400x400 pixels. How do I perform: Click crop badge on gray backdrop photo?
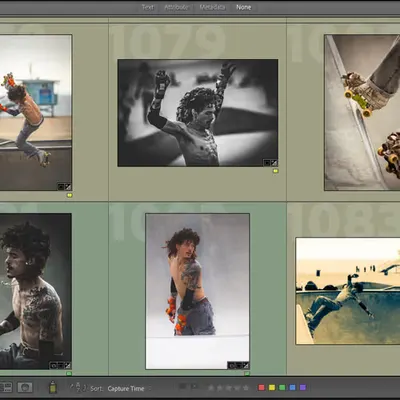pyautogui.click(x=239, y=365)
